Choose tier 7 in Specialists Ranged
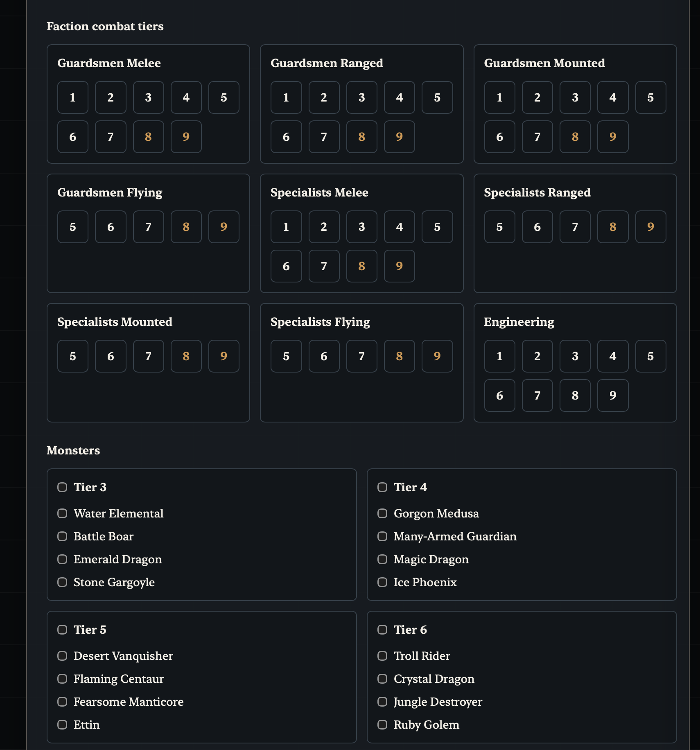This screenshot has width=700, height=750. coord(575,227)
